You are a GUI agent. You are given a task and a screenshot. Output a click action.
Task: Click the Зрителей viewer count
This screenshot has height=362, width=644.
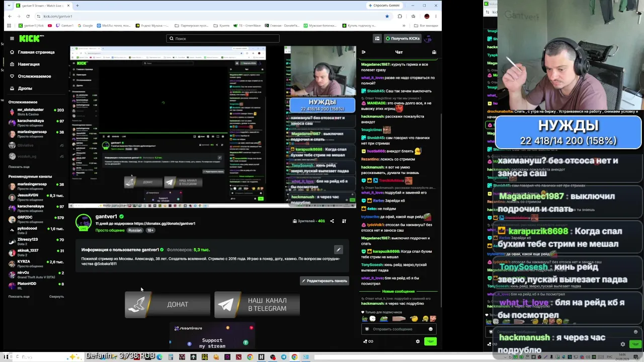(x=309, y=221)
